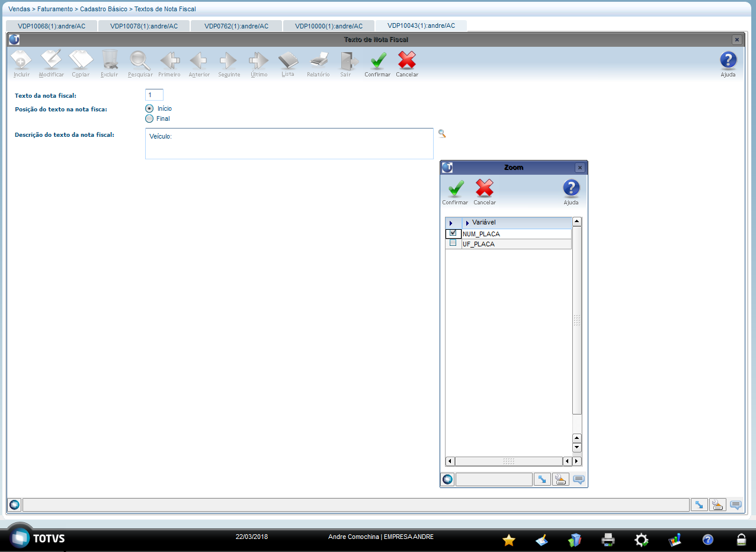The width and height of the screenshot is (756, 552).
Task: Click the main status-bar message balloon icon
Action: click(736, 505)
